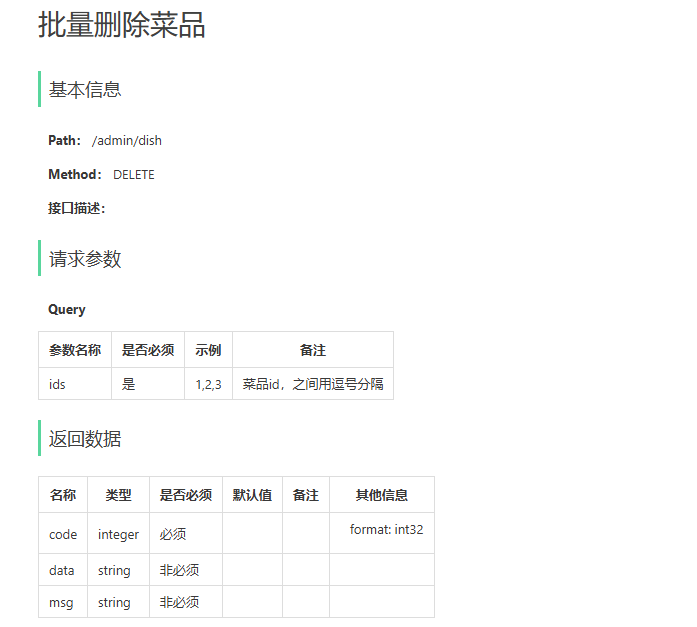Select the 示例 column header
The width and height of the screenshot is (697, 627).
(208, 350)
